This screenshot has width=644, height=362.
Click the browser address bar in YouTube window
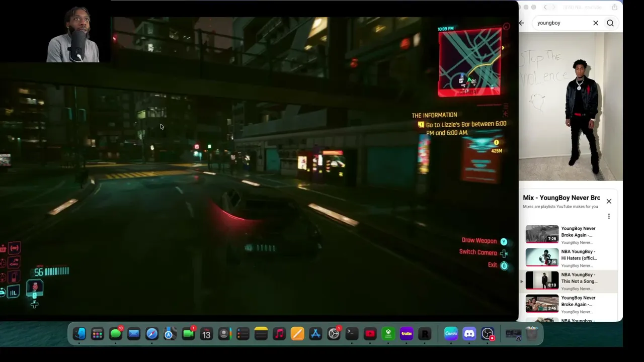(x=582, y=7)
